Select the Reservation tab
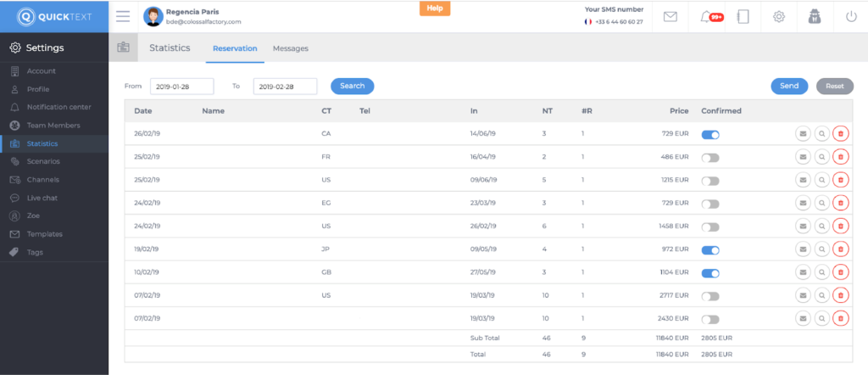Image resolution: width=868 pixels, height=375 pixels. coord(235,48)
